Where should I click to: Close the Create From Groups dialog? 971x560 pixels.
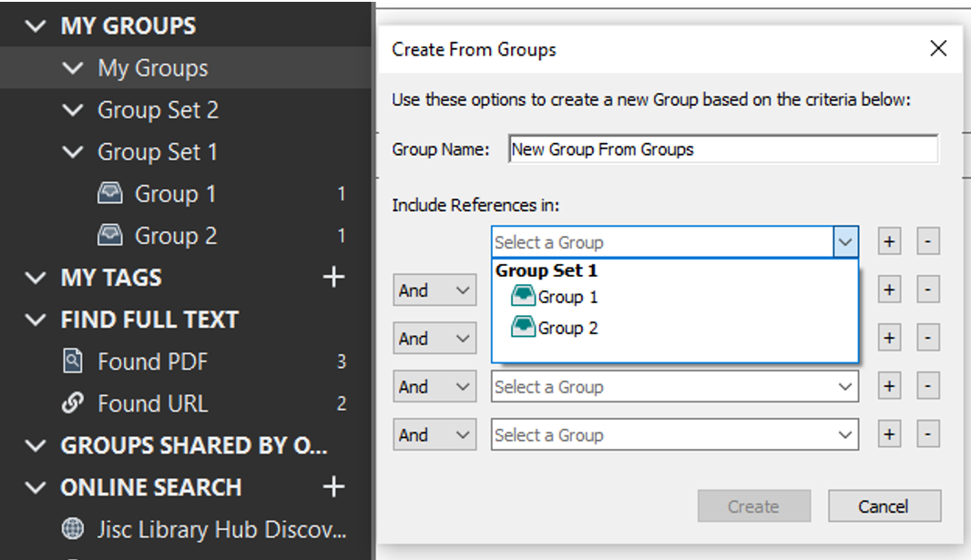[x=938, y=48]
